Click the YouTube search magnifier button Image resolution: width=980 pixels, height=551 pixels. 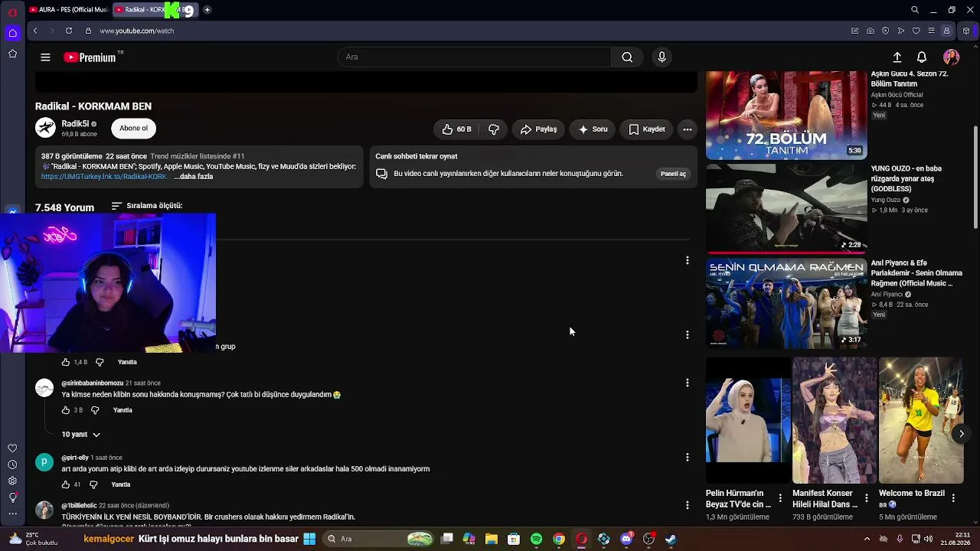click(627, 57)
